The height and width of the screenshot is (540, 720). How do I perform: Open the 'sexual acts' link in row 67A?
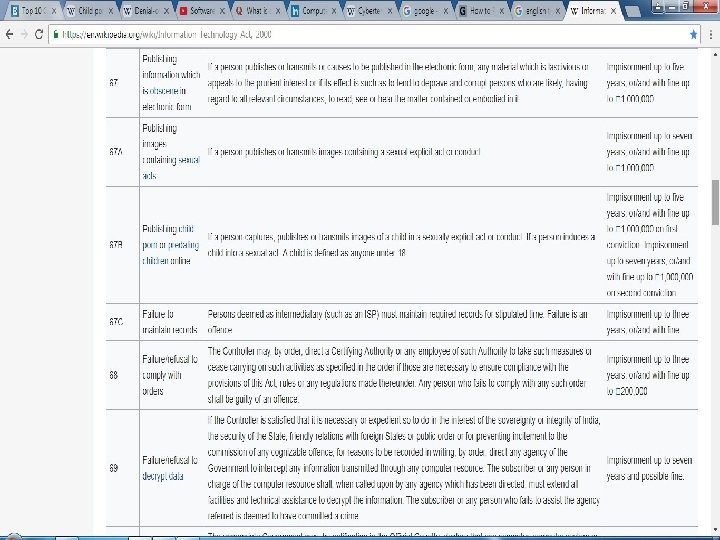[171, 168]
